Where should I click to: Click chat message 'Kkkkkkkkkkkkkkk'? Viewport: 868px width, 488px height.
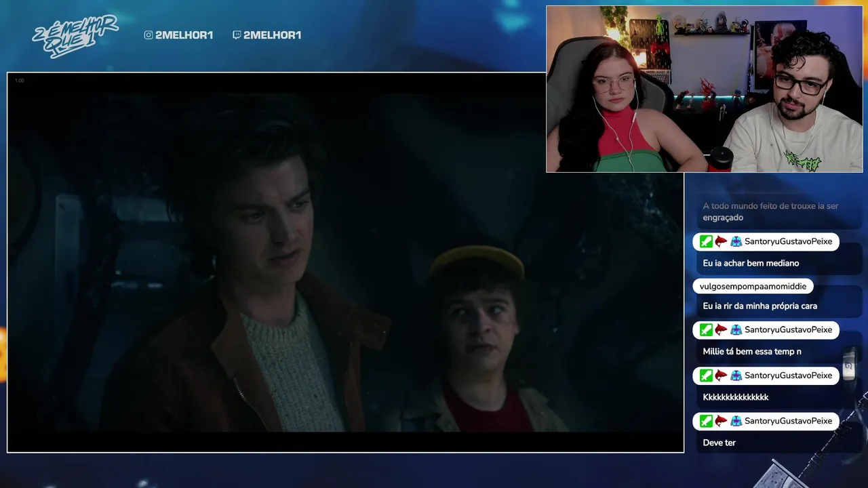tap(736, 397)
